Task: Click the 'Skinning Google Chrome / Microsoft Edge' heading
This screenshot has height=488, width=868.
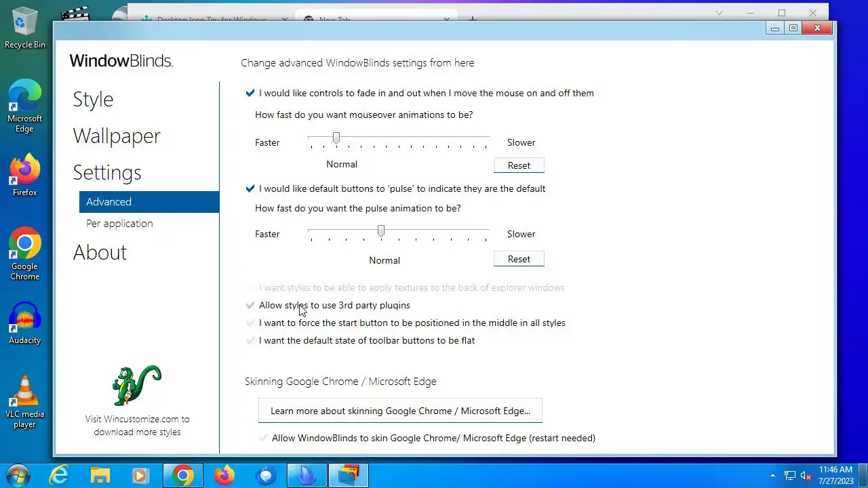Action: click(x=340, y=382)
